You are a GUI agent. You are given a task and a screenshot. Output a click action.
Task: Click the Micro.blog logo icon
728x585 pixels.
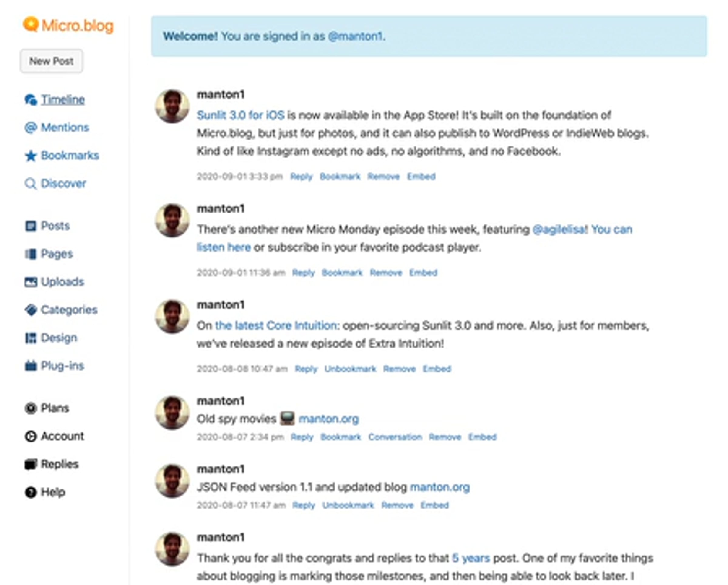pos(31,25)
